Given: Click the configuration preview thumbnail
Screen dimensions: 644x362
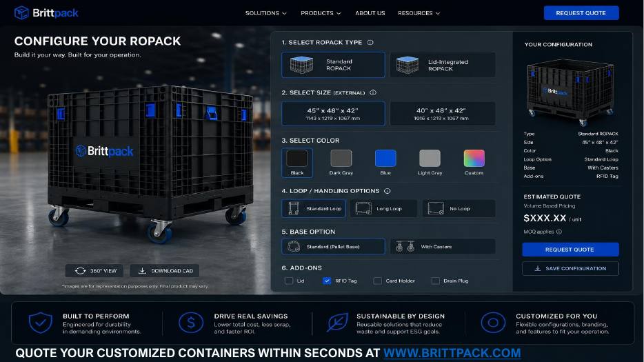Looking at the screenshot, I should tap(570, 92).
